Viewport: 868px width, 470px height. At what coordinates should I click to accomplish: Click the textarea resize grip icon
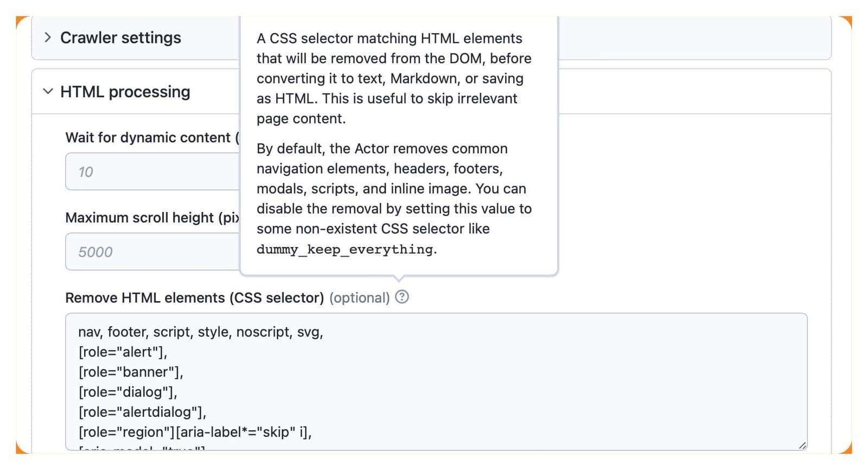(802, 445)
